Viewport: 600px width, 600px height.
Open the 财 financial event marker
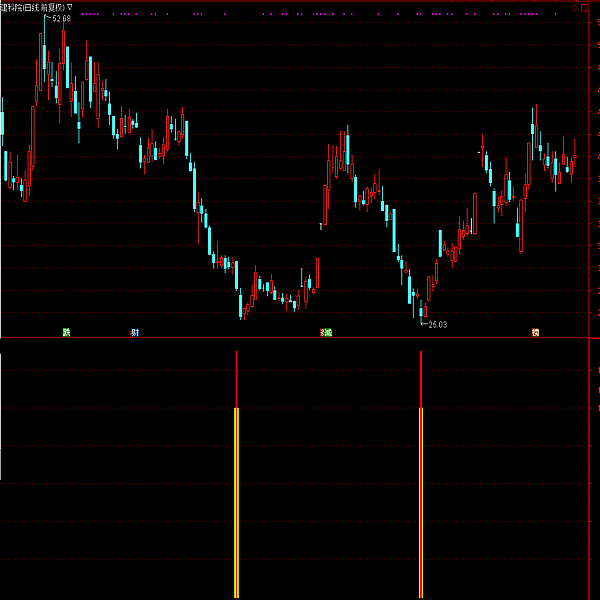pyautogui.click(x=135, y=332)
